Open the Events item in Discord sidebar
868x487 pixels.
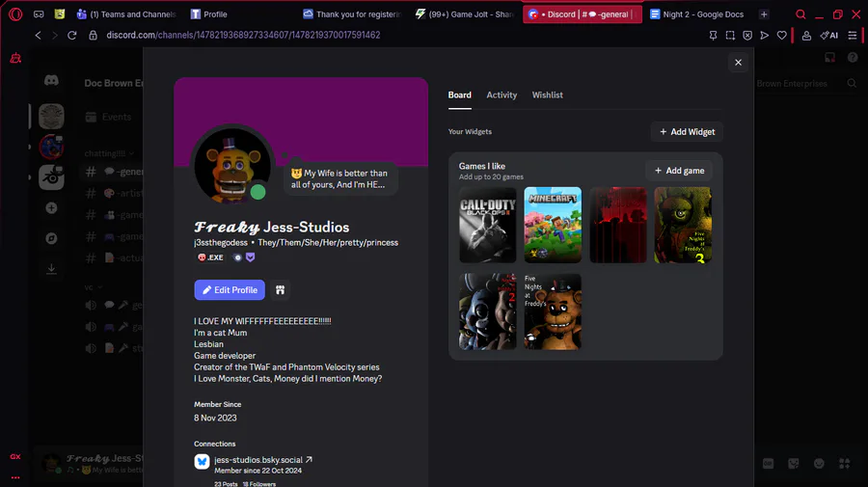[x=108, y=117]
